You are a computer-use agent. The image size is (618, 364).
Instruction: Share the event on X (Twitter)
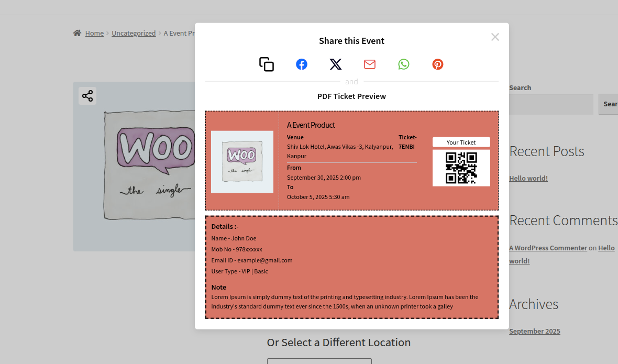[336, 64]
